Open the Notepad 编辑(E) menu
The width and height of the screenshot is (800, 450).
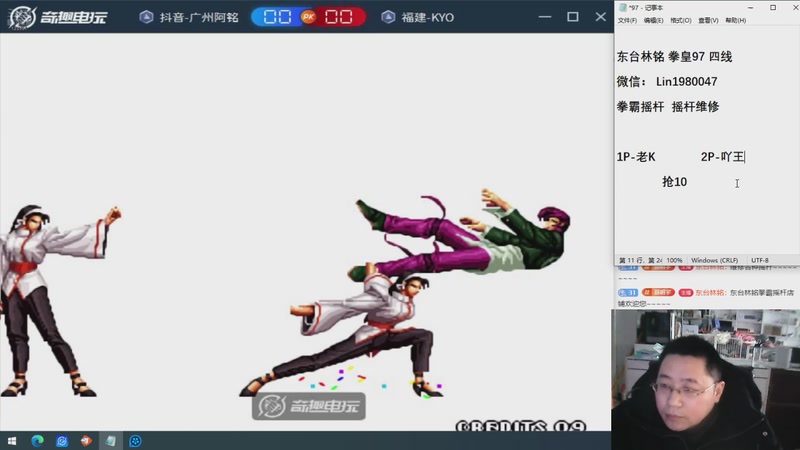click(x=654, y=20)
